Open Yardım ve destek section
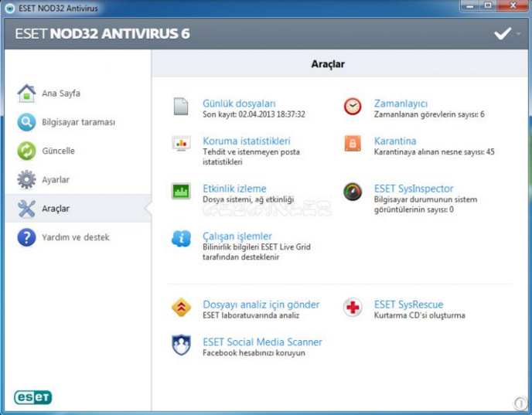532x415 pixels. 75,237
